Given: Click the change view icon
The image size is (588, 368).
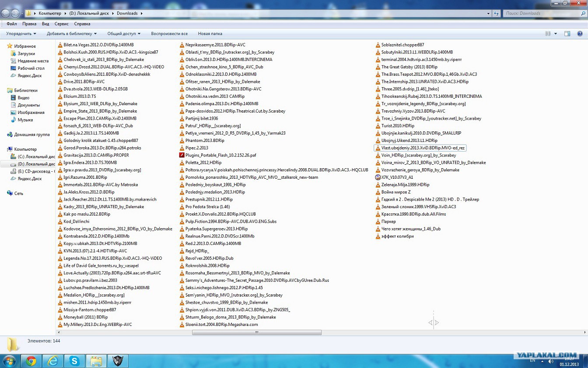Looking at the screenshot, I should coord(548,34).
